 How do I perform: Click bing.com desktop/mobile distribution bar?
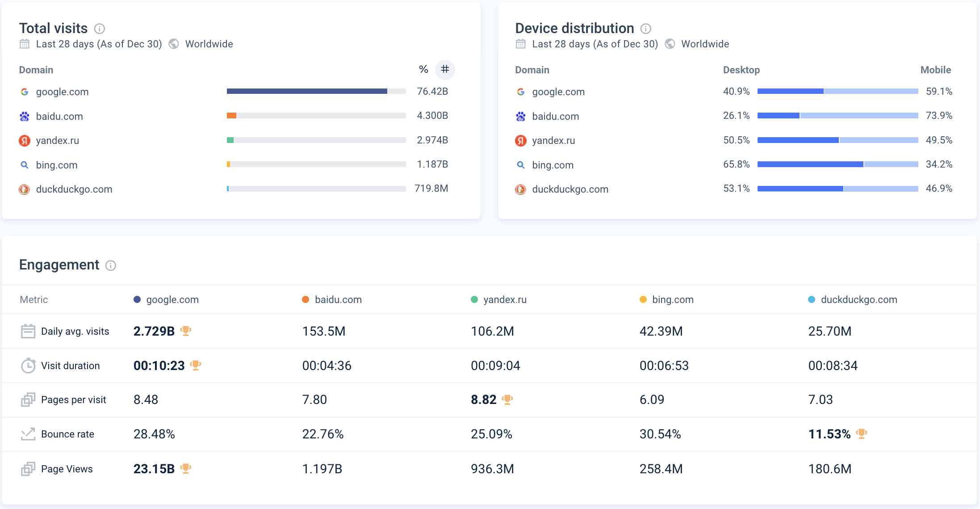tap(838, 164)
